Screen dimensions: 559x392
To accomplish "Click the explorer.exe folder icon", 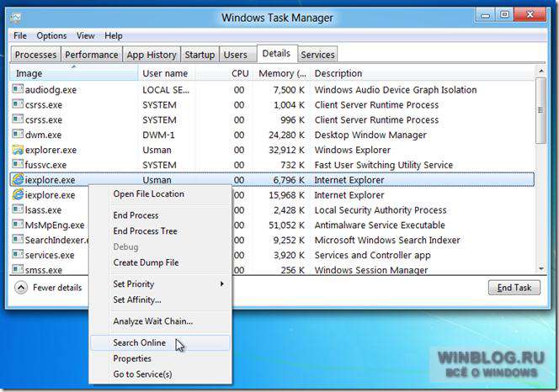I will click(x=18, y=150).
